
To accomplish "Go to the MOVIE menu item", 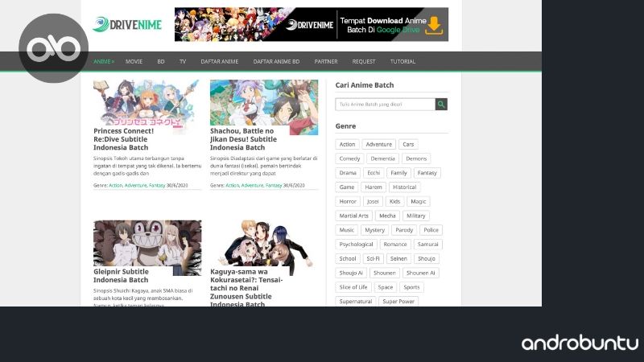I will click(x=134, y=62).
